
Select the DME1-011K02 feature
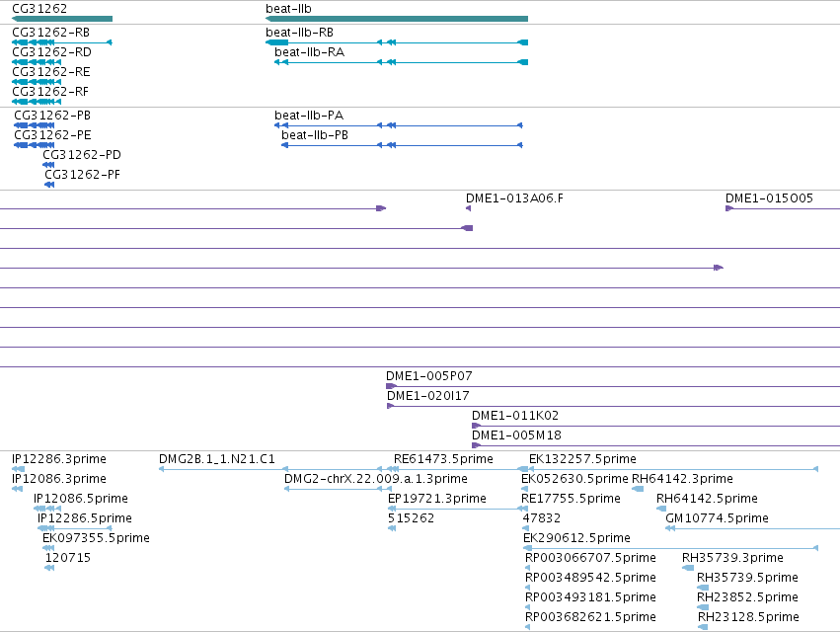[655, 427]
